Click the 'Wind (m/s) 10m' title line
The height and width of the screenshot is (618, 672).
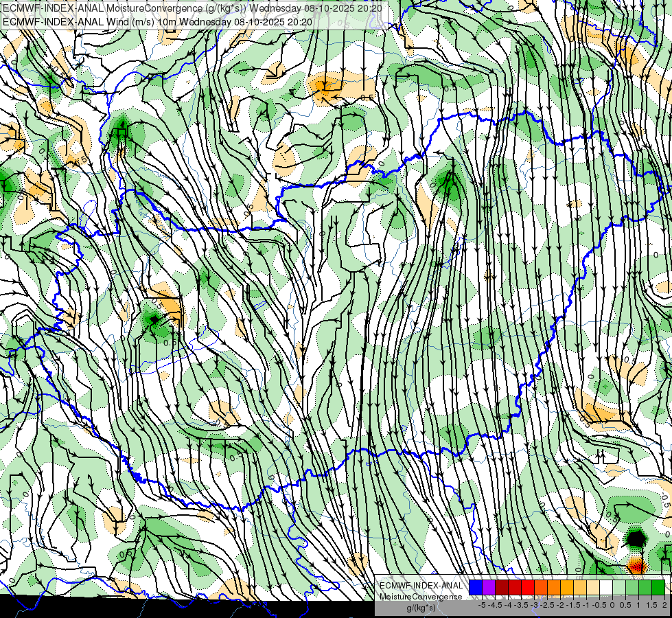coord(157,22)
